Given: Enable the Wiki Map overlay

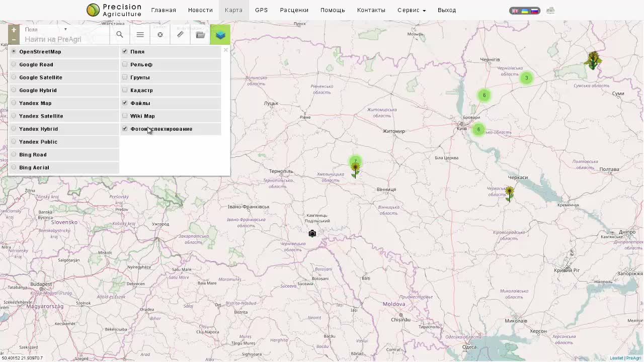Looking at the screenshot, I should (125, 116).
